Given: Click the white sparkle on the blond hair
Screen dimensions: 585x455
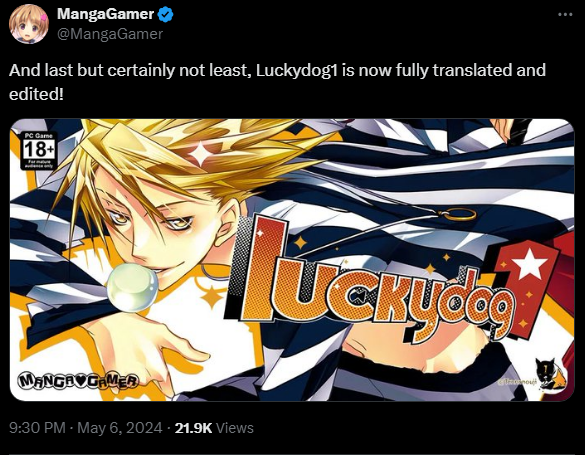Looking at the screenshot, I should [201, 154].
